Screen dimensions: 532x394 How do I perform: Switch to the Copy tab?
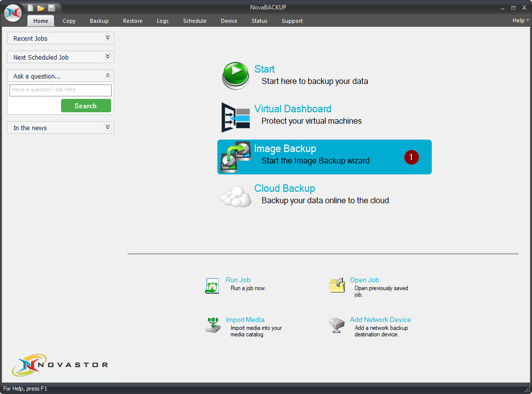(x=69, y=21)
